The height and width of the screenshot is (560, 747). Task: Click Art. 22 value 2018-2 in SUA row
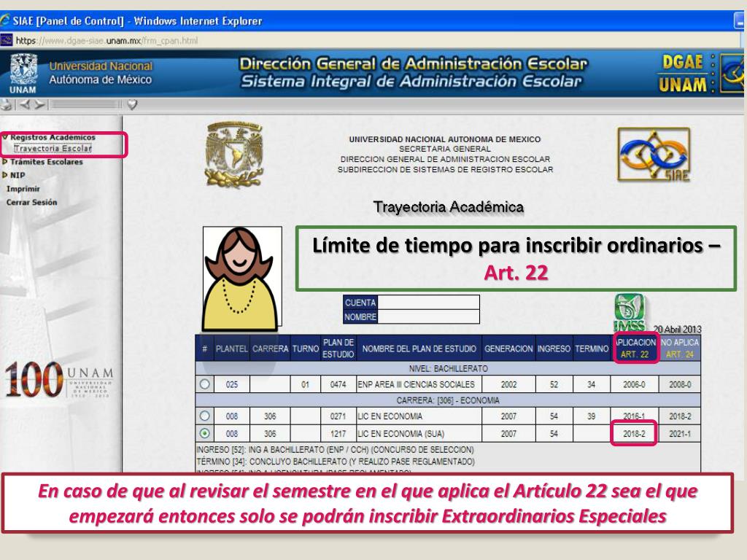click(634, 434)
